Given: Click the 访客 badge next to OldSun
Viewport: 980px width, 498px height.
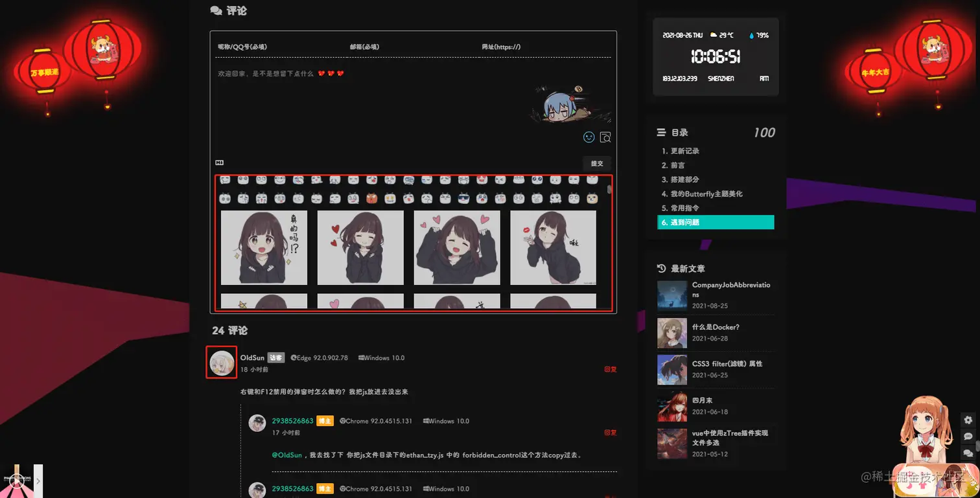Looking at the screenshot, I should point(276,357).
